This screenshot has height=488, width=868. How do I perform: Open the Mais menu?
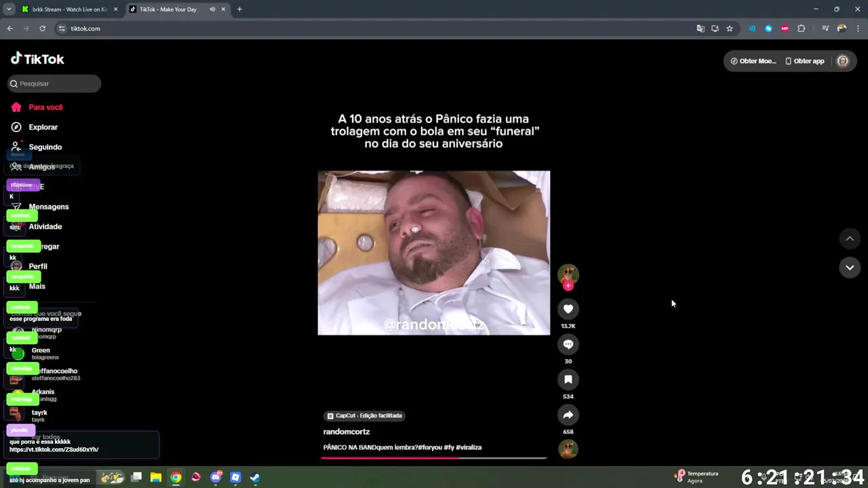pos(37,286)
